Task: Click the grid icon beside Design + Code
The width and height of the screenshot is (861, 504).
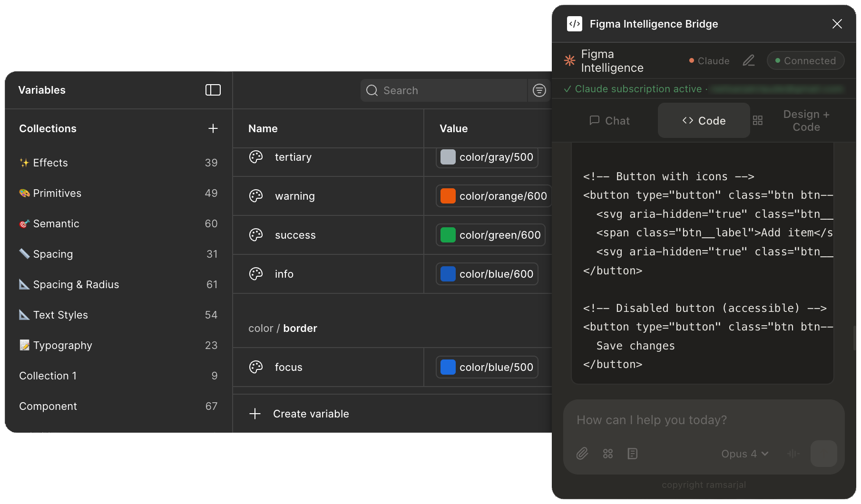Action: coord(758,120)
